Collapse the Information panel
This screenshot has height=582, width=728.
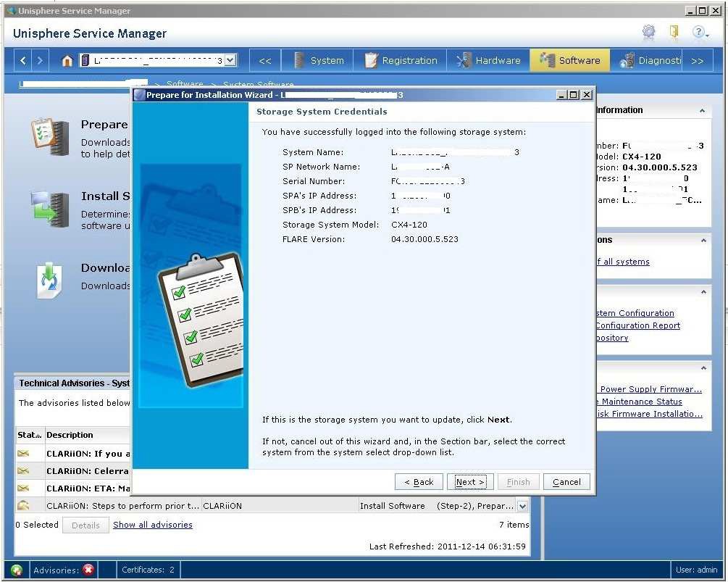coord(702,111)
